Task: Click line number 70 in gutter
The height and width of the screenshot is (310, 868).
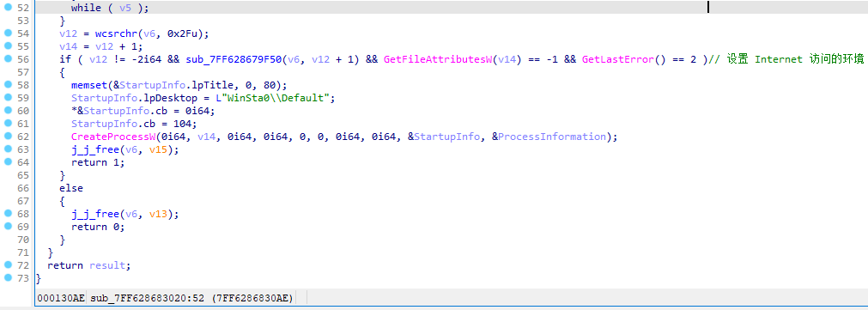Action: [x=22, y=240]
